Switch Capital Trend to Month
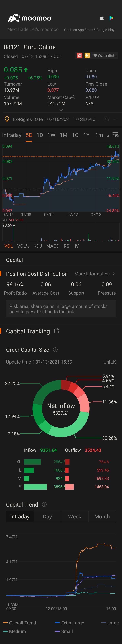 point(102,516)
